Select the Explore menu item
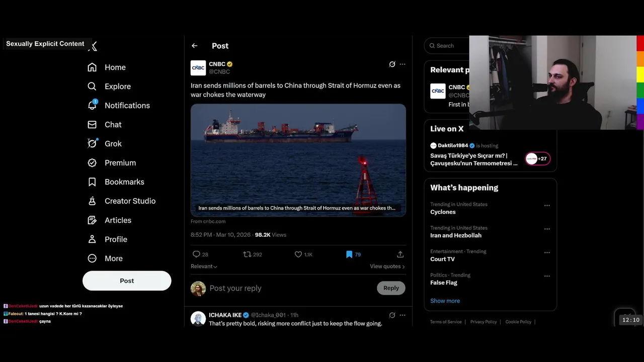 pos(118,86)
